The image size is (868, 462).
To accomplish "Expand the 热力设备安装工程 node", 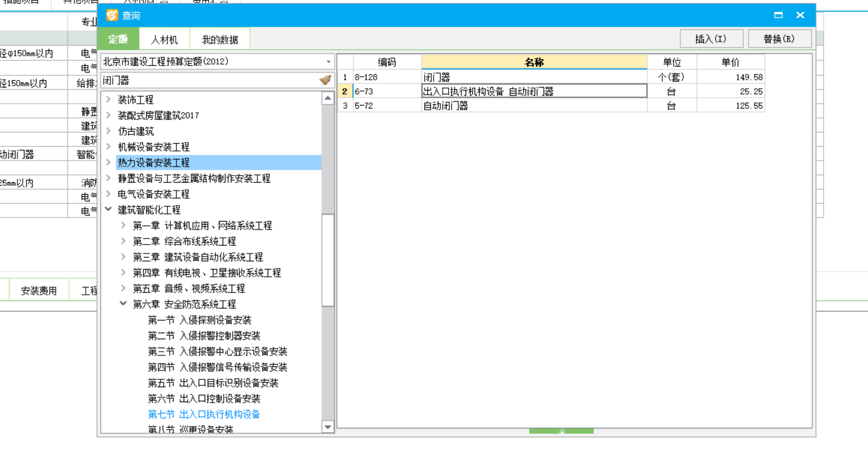I will pos(109,162).
